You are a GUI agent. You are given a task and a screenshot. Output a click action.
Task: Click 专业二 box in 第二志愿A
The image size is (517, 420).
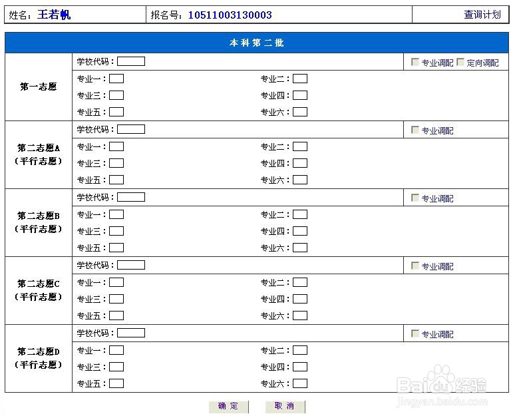(x=300, y=146)
